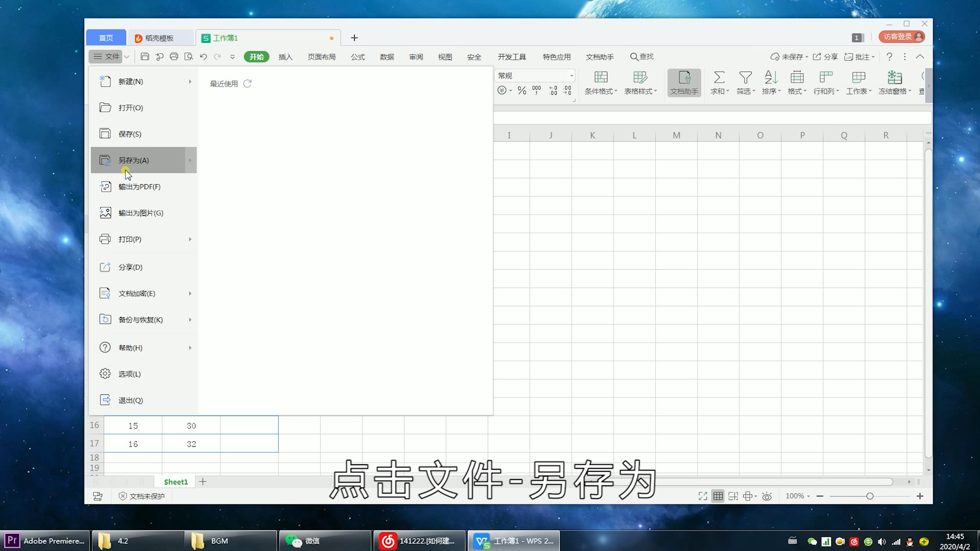The height and width of the screenshot is (551, 980).
Task: Collapse the ribbon with the caret
Action: [920, 57]
